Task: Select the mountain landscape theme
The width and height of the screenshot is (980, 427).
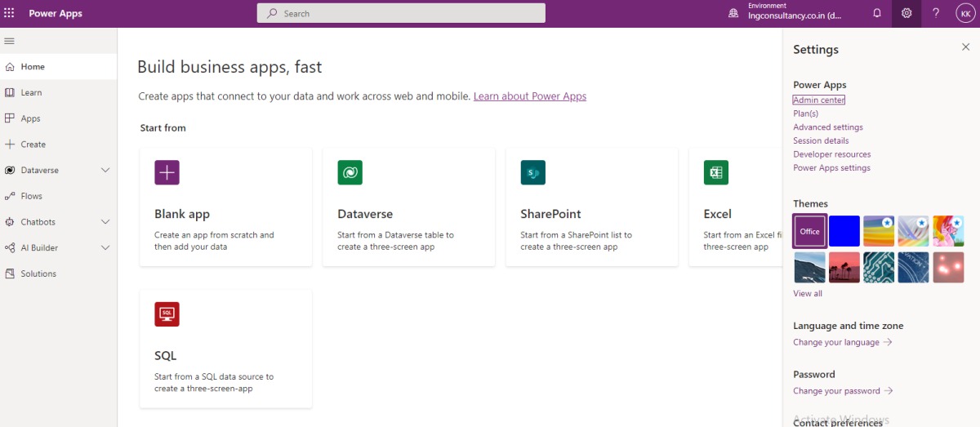Action: [x=810, y=267]
